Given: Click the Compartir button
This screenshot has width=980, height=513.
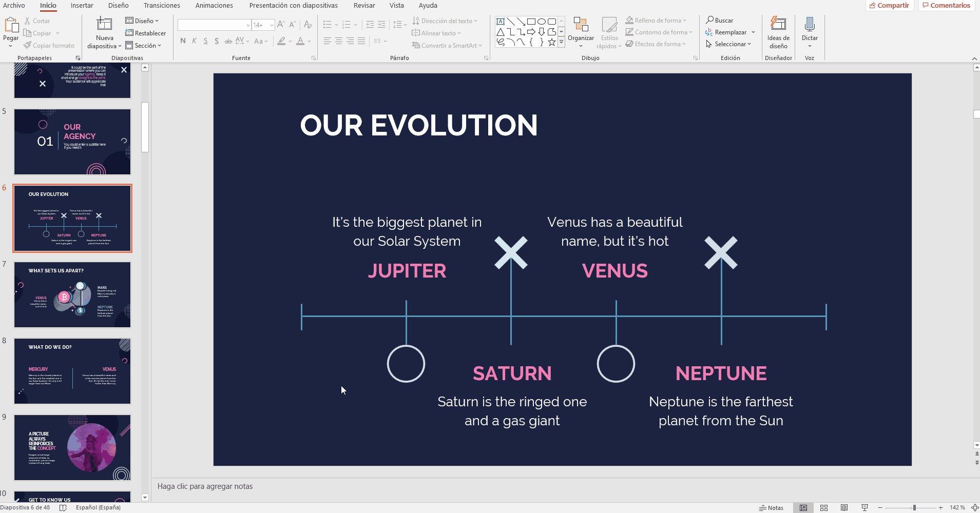Looking at the screenshot, I should tap(890, 6).
